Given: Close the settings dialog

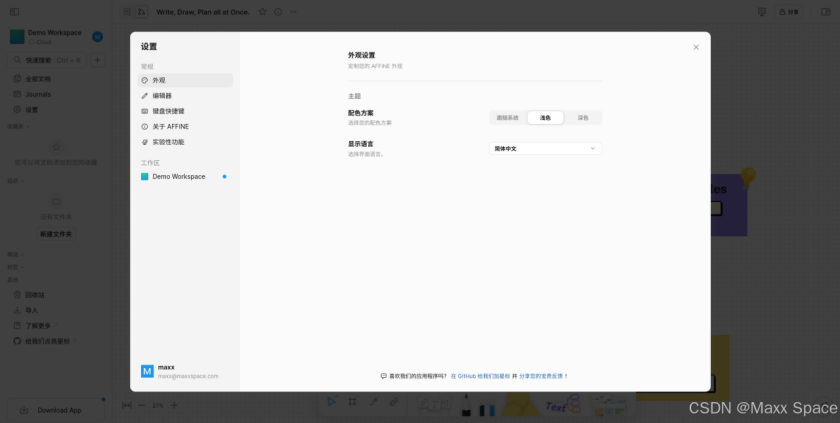Looking at the screenshot, I should point(696,47).
